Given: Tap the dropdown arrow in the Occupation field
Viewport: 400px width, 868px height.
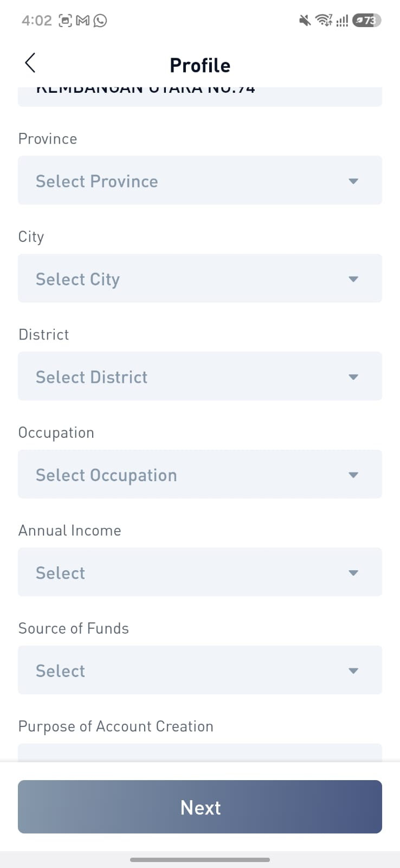Looking at the screenshot, I should [353, 475].
